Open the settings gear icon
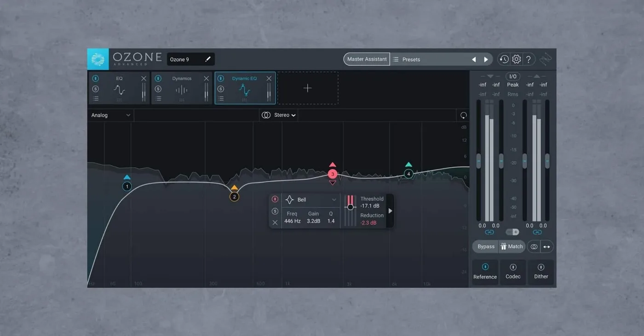 tap(516, 59)
